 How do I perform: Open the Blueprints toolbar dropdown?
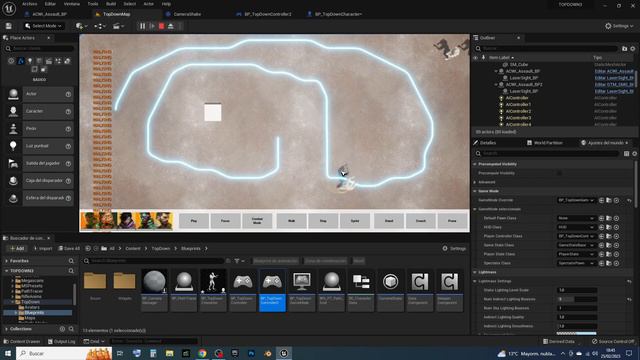coord(100,26)
